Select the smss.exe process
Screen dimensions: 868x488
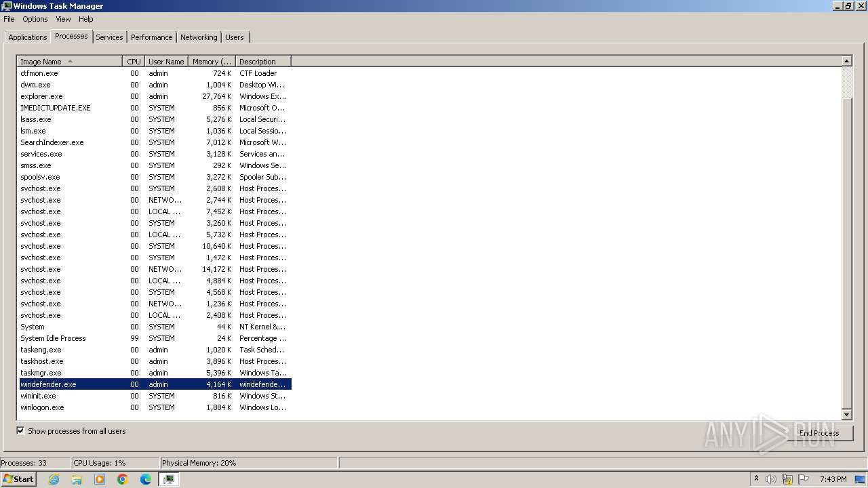[x=155, y=165]
